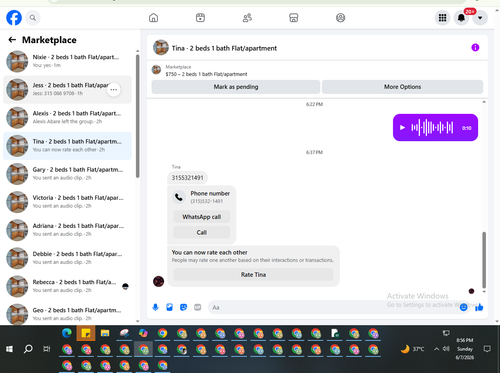
Task: Open Tina chat header listing title
Action: pos(224,48)
